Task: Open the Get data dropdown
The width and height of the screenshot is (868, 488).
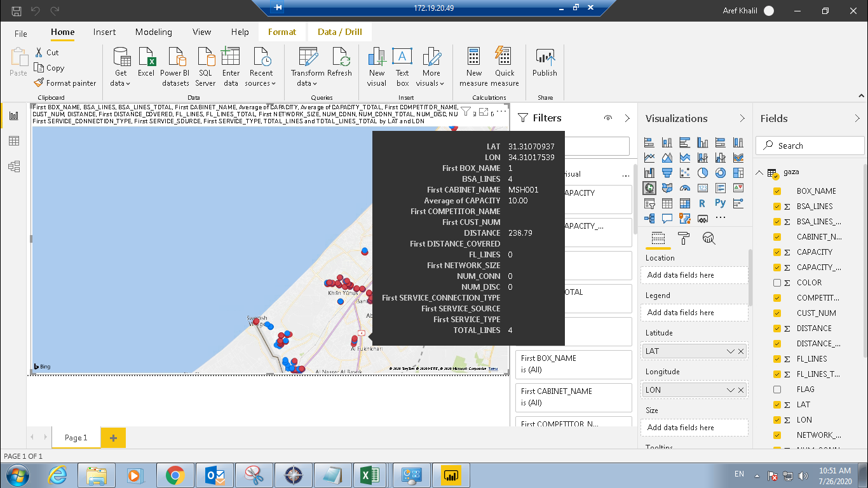Action: (x=120, y=67)
